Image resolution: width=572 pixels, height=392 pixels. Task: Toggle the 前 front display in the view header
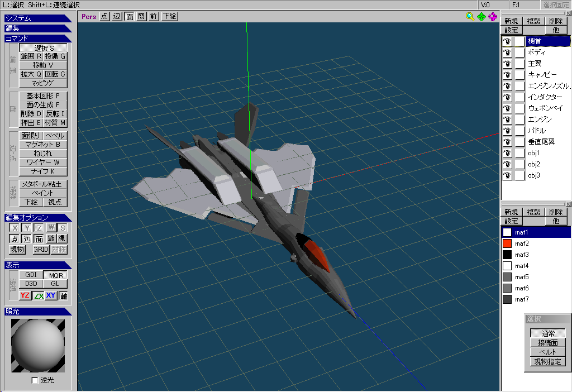point(154,16)
